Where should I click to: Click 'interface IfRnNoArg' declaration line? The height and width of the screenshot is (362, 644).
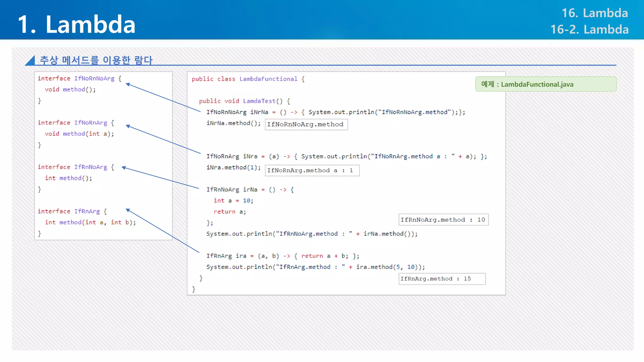pos(76,167)
